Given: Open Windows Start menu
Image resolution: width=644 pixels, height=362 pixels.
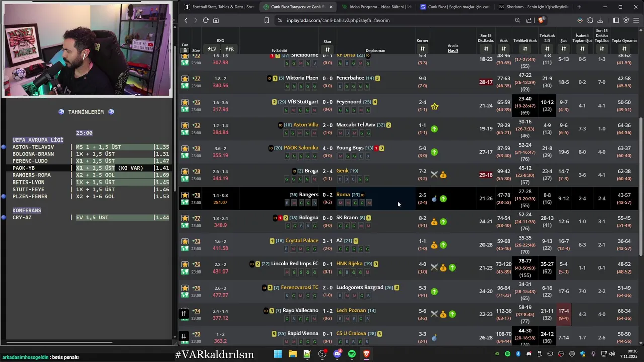Looking at the screenshot, I should (x=278, y=354).
